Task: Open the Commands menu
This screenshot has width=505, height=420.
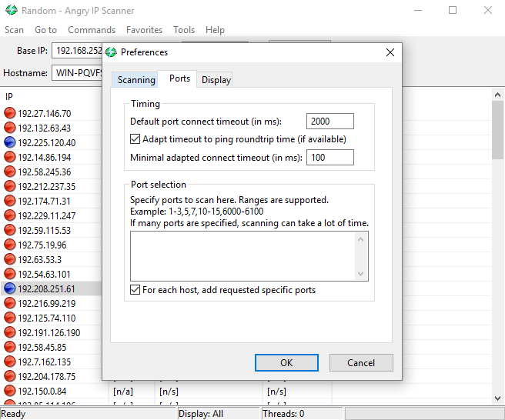Action: point(92,30)
